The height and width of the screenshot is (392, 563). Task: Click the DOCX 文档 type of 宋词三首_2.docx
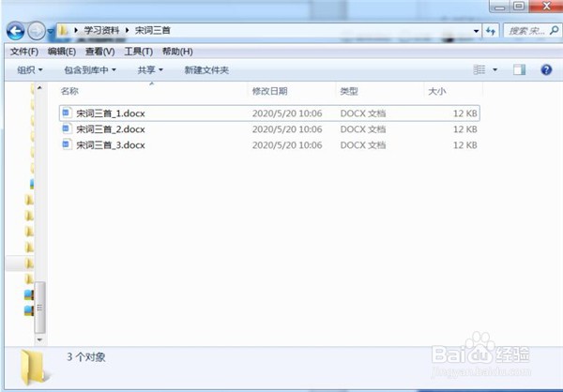click(x=363, y=129)
